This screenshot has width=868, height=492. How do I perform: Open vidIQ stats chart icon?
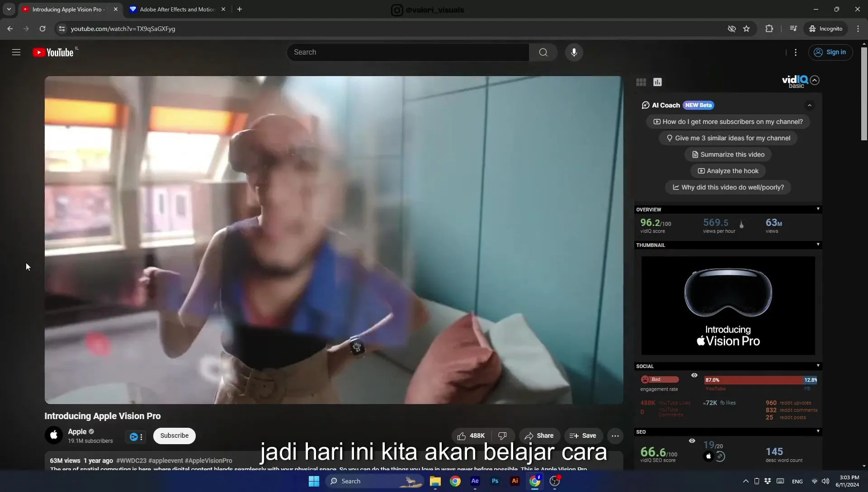(x=657, y=82)
